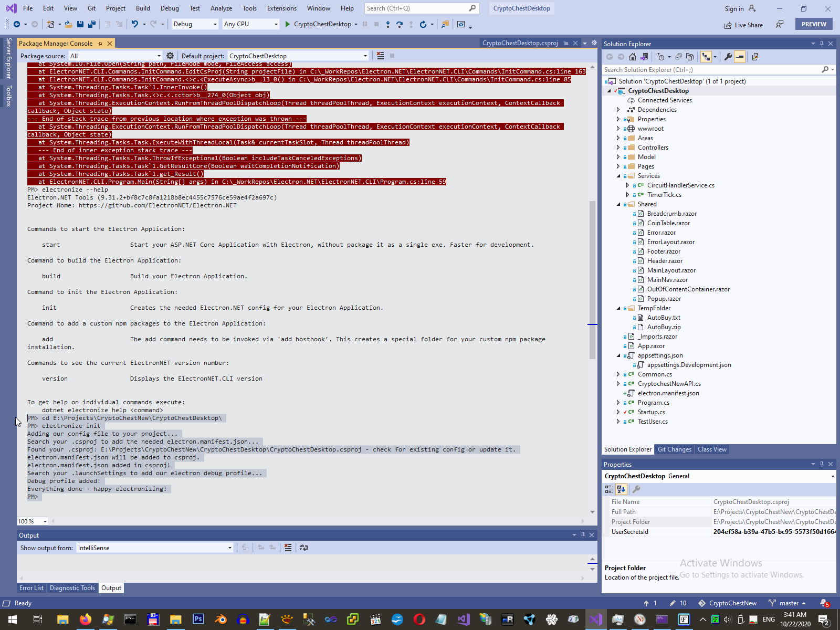Screen dimensions: 840x630
Task: Click the Visual Studio search box
Action: click(x=421, y=8)
